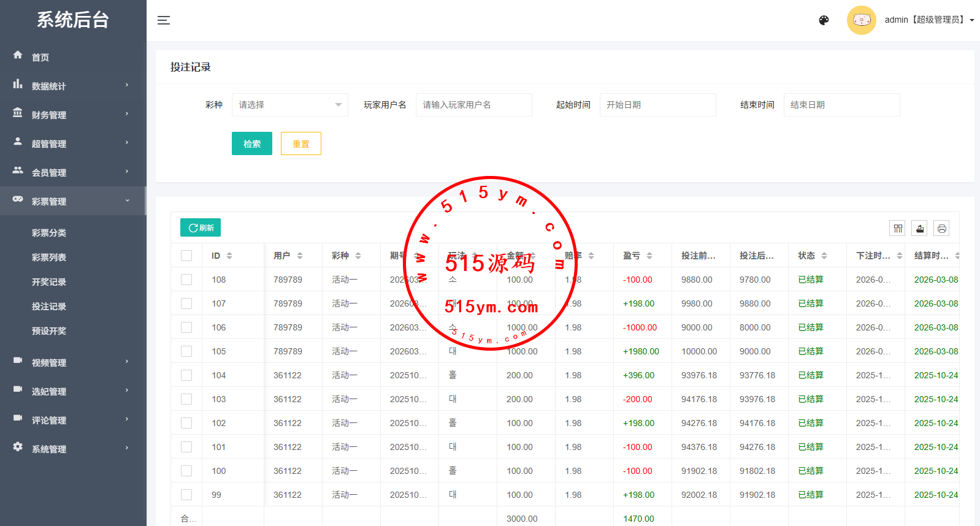Click the 状态 column sort icon
The height and width of the screenshot is (526, 980).
pos(824,256)
